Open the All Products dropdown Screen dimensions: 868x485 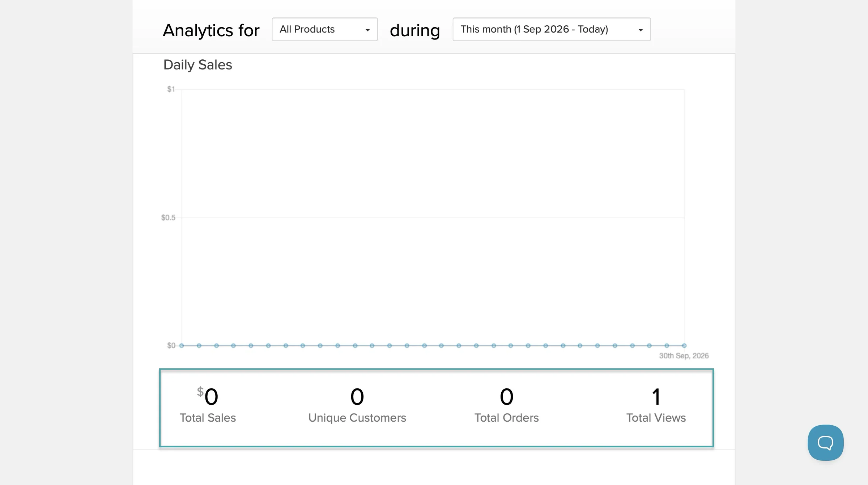325,29
